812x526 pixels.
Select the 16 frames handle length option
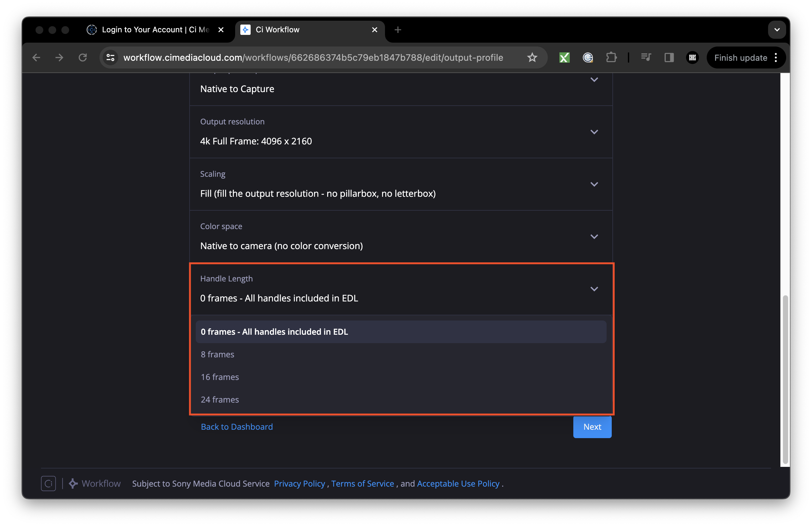click(x=220, y=377)
